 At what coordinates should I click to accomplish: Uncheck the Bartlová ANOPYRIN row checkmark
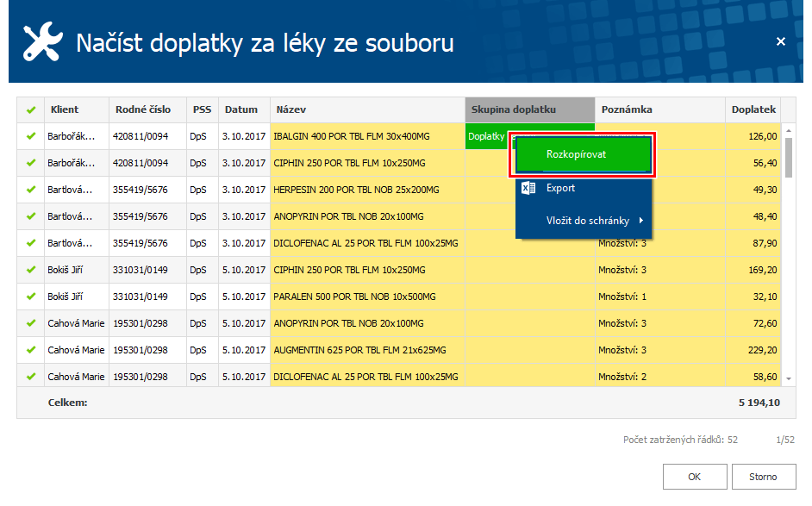31,216
